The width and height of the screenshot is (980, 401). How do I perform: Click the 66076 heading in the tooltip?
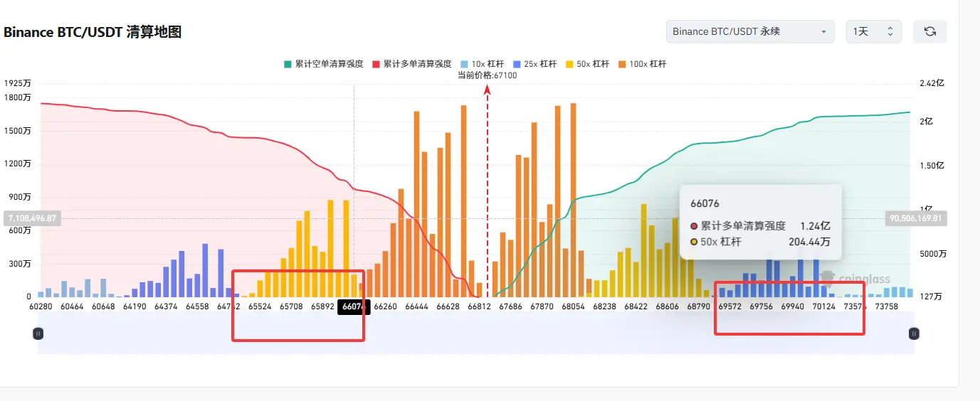(x=704, y=203)
